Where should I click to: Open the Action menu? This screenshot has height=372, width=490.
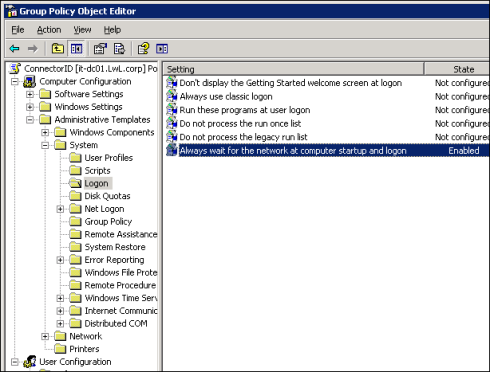49,30
